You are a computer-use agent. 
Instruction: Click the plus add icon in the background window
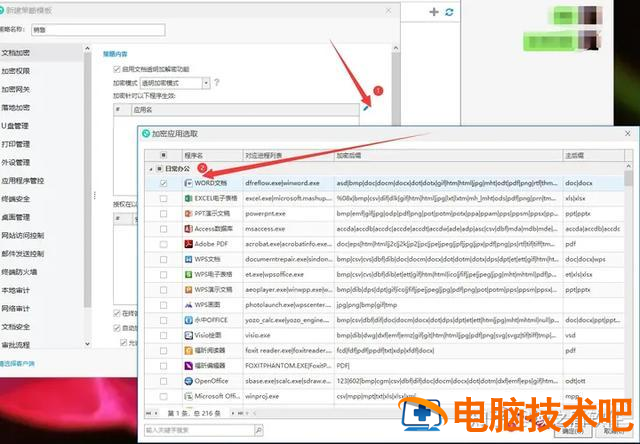coord(434,12)
